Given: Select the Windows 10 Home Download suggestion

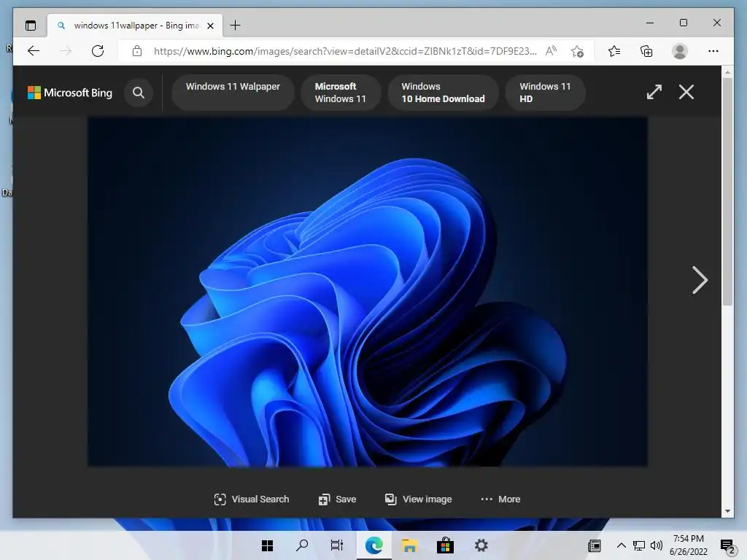Looking at the screenshot, I should pos(443,93).
